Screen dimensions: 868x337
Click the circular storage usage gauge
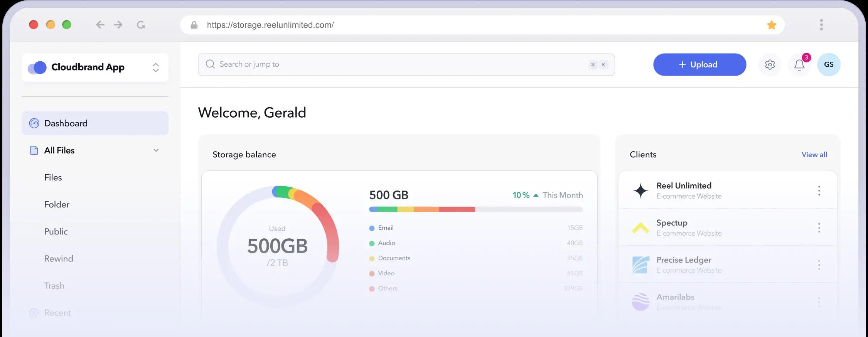coord(278,247)
